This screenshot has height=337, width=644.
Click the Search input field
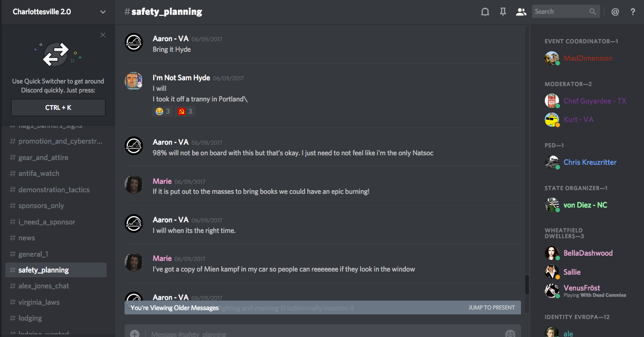561,12
